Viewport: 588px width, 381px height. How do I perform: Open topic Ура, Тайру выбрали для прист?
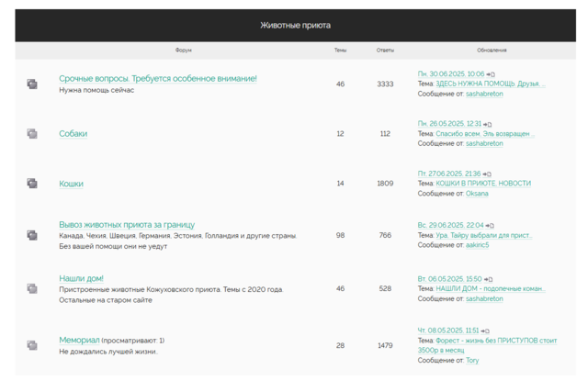(x=484, y=235)
